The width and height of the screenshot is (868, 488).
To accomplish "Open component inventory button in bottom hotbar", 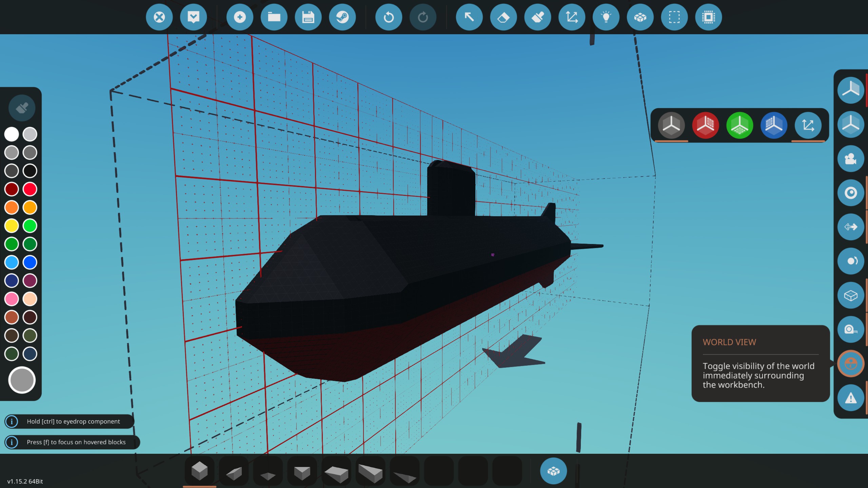I will (x=553, y=471).
